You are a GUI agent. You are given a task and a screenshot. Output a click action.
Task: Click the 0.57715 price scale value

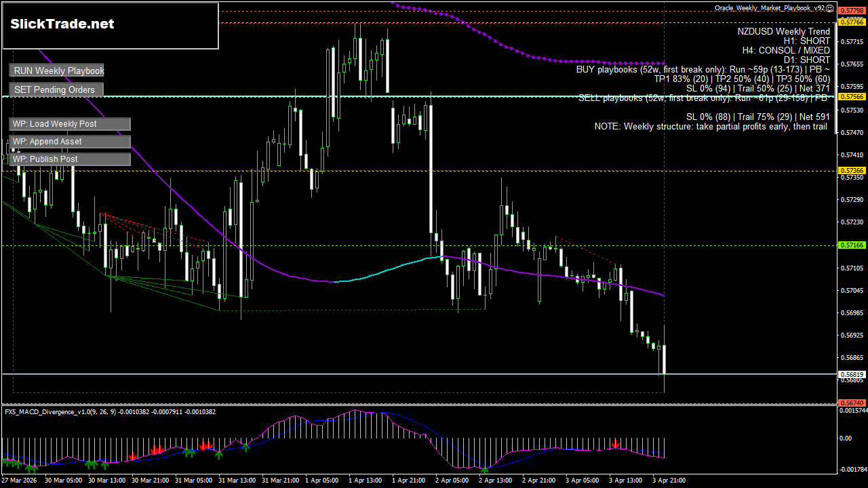(852, 42)
